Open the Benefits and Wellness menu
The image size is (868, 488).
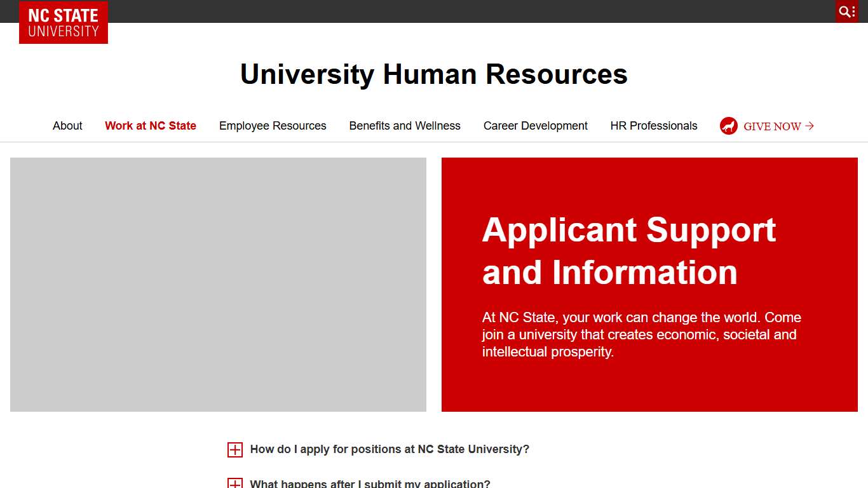(404, 126)
